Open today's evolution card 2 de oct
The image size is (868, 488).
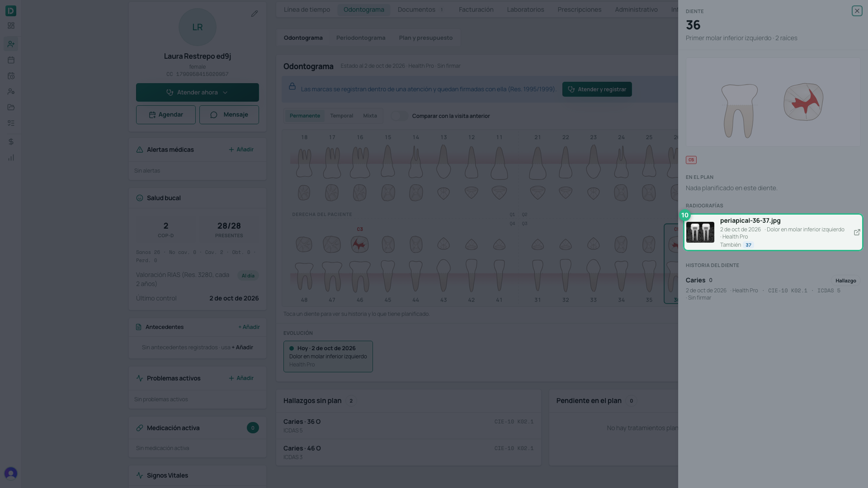(x=328, y=357)
